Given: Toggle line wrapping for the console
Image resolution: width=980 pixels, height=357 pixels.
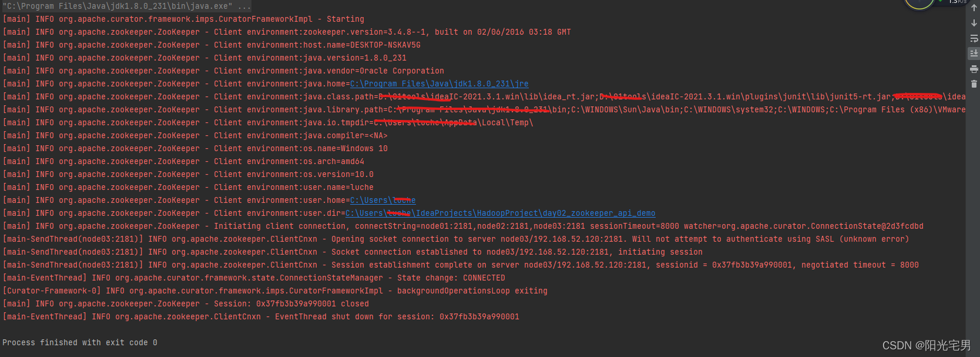Looking at the screenshot, I should coord(974,38).
